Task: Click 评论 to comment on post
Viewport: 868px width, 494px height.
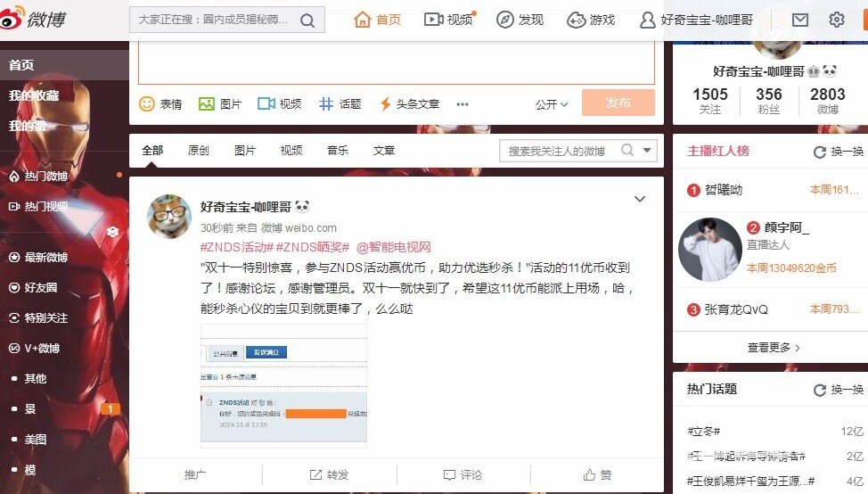Action: [x=463, y=474]
